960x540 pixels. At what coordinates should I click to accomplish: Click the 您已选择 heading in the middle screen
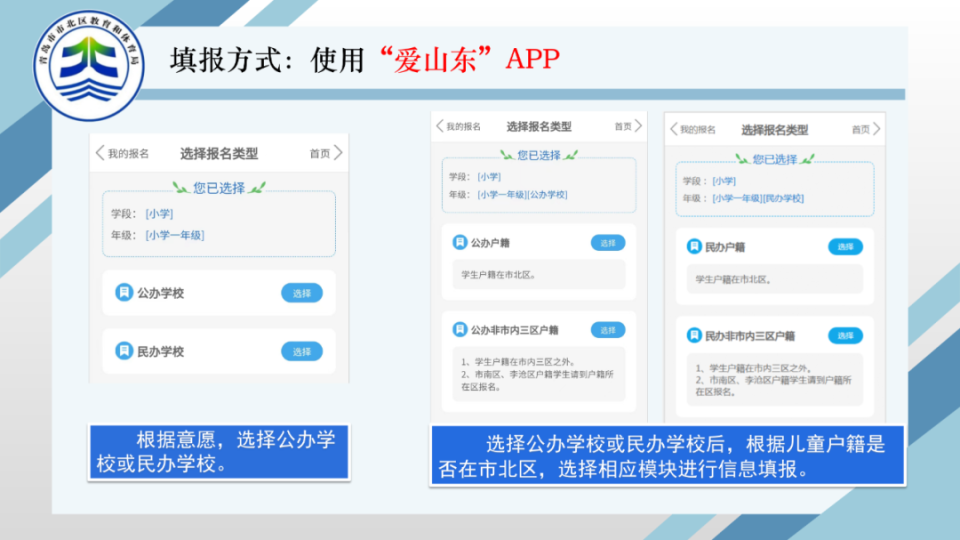(539, 156)
